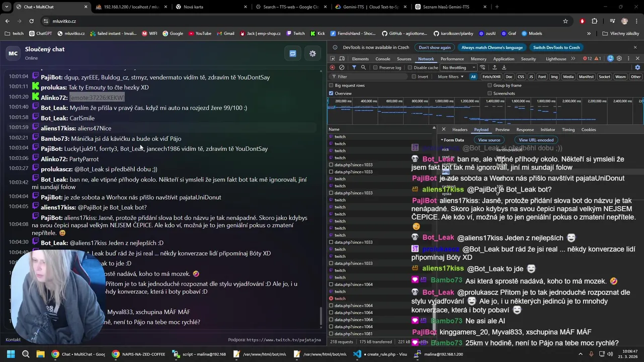
Task: Show more DevTools tabs chevron
Action: click(572, 59)
